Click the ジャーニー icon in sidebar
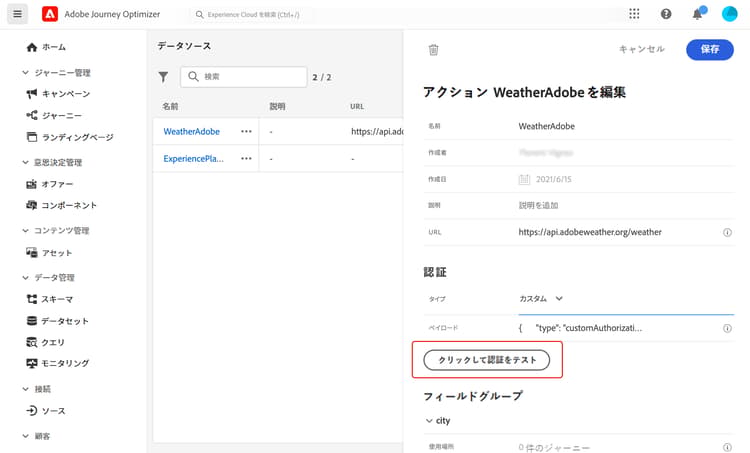750x453 pixels. (x=32, y=115)
